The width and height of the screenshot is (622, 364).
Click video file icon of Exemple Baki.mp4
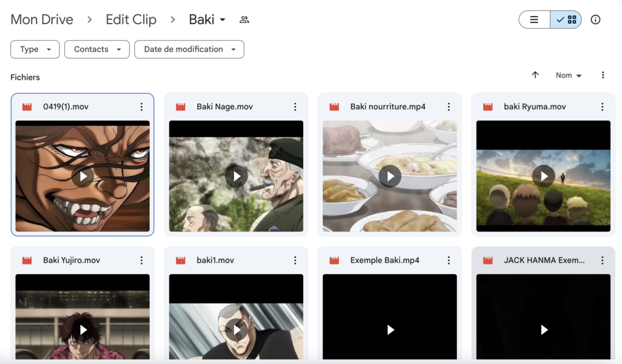[334, 261]
